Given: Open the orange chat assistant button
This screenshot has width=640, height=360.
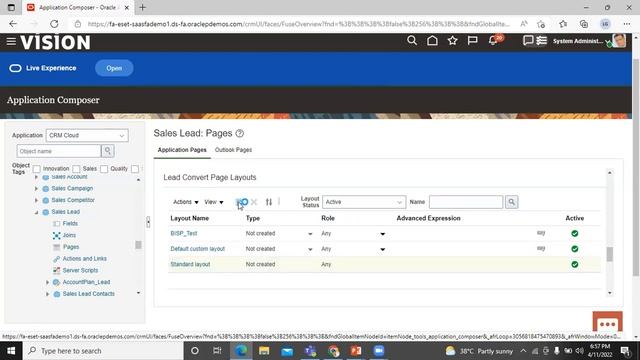Looking at the screenshot, I should click(x=607, y=322).
